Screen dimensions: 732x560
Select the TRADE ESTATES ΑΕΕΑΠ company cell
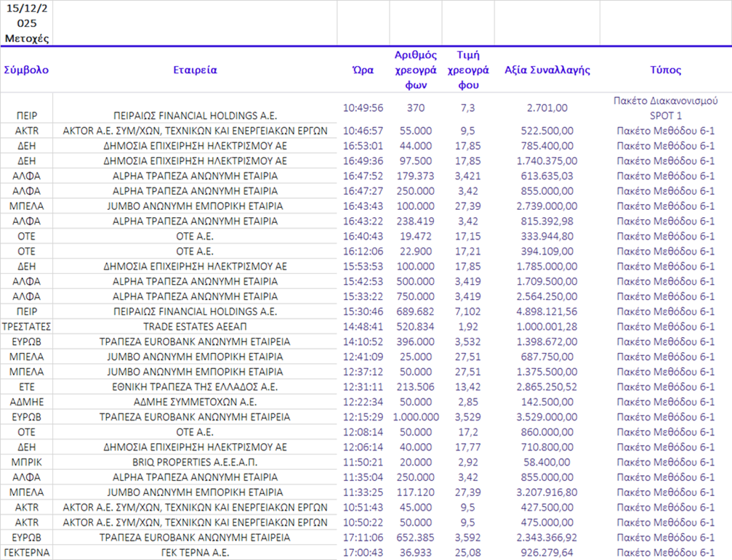[195, 327]
